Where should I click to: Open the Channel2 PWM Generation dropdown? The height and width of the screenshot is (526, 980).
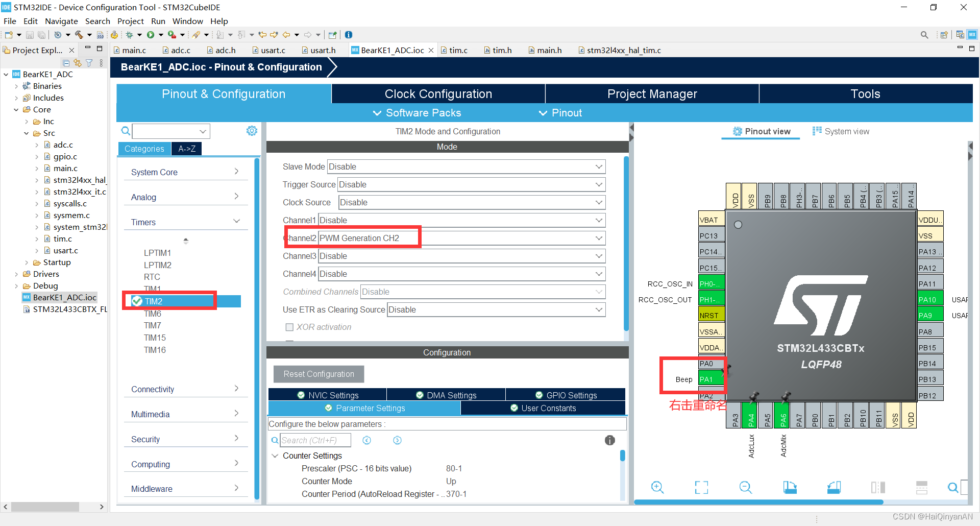click(x=462, y=238)
